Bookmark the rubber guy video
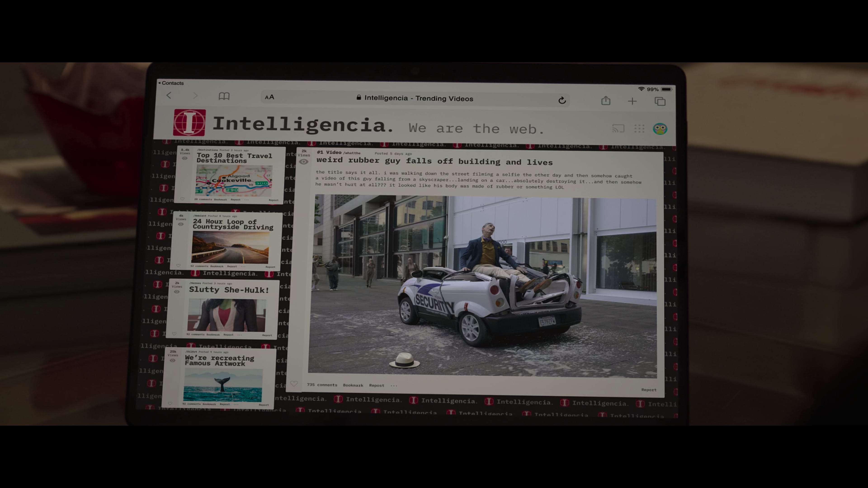Viewport: 868px width, 488px height. pyautogui.click(x=353, y=385)
